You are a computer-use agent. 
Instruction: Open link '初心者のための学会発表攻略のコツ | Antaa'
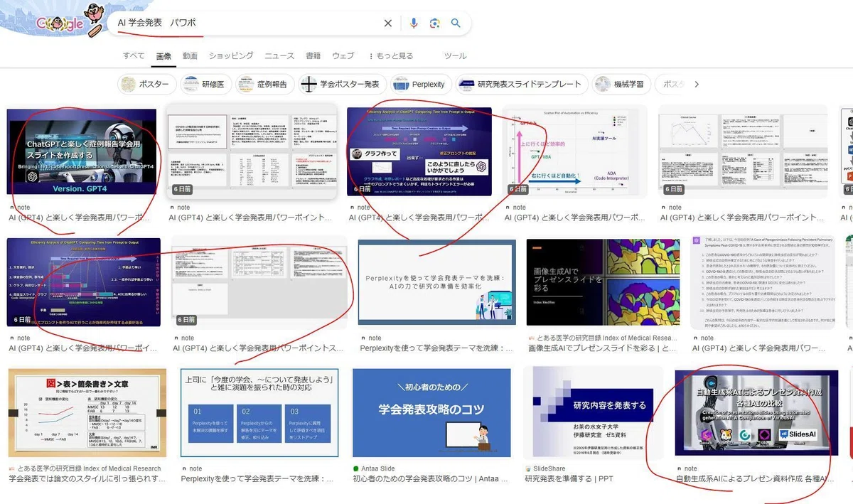click(429, 479)
